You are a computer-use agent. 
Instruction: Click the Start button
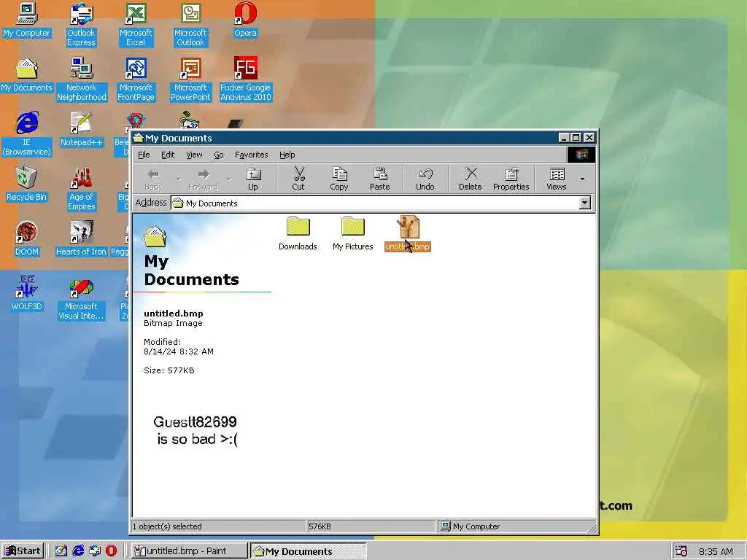pos(23,551)
